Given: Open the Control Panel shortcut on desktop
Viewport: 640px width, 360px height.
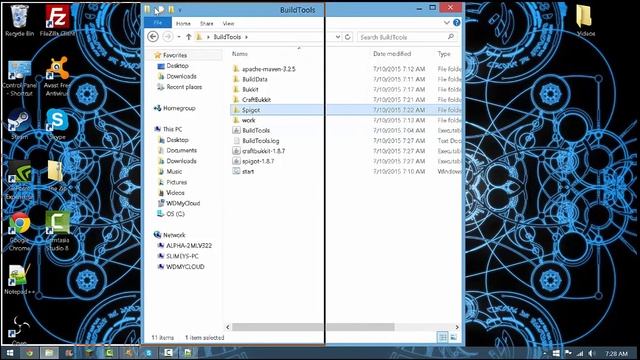Looking at the screenshot, I should pos(19,78).
